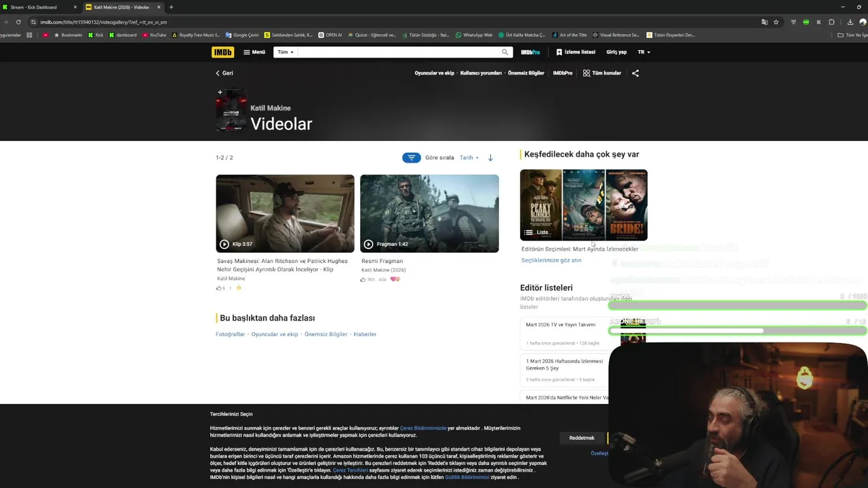Click play icon on Fragman 1:42
This screenshot has height=488, width=868.
pos(368,244)
